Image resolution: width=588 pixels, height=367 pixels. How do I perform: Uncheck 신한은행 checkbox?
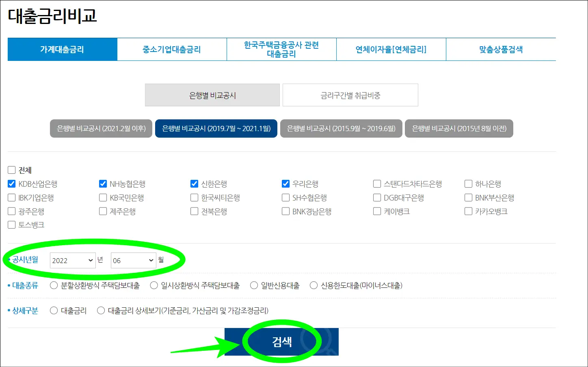(x=195, y=184)
